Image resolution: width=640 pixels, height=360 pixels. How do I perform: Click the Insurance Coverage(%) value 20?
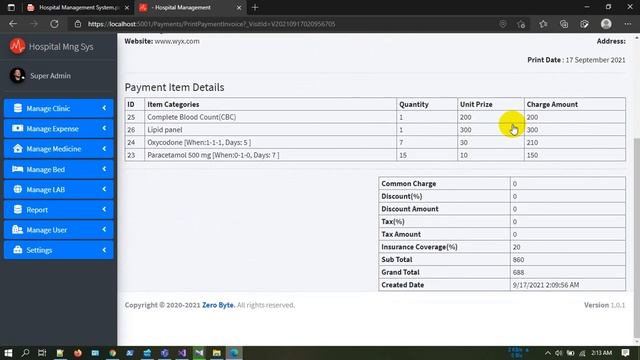pos(516,247)
